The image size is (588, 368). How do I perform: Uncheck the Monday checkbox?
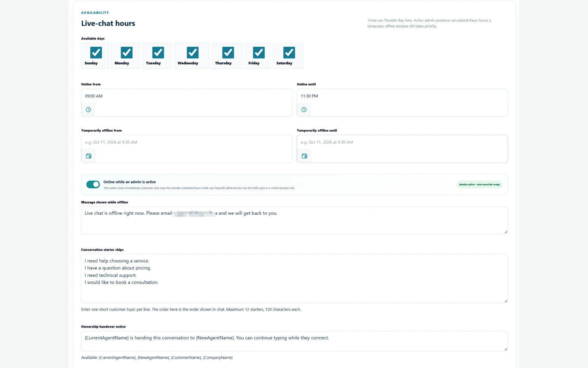[127, 53]
